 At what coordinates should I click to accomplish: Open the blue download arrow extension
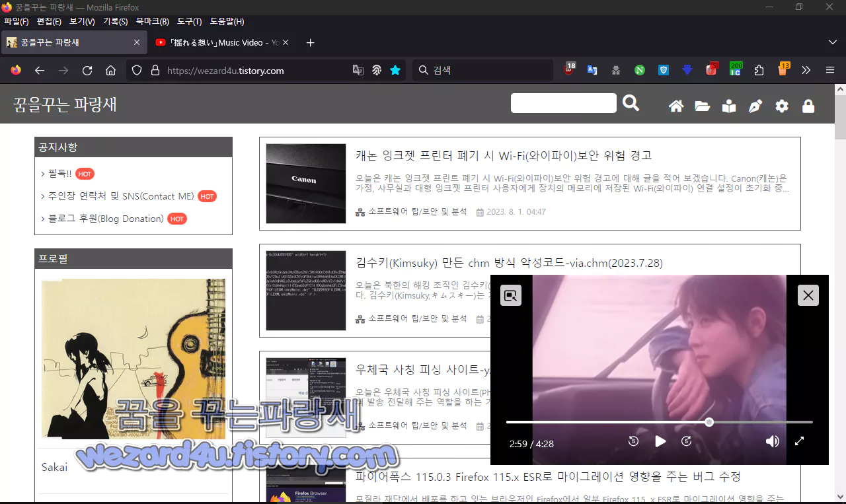coord(687,70)
